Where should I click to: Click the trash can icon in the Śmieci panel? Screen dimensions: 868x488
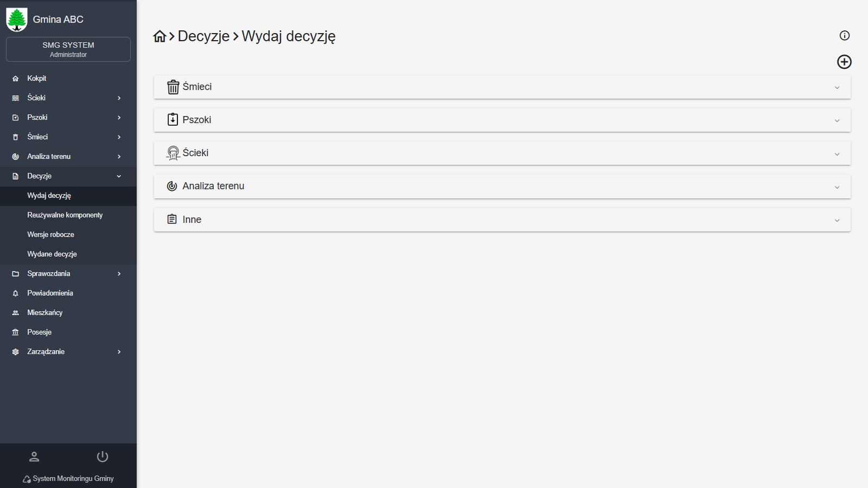(x=173, y=87)
